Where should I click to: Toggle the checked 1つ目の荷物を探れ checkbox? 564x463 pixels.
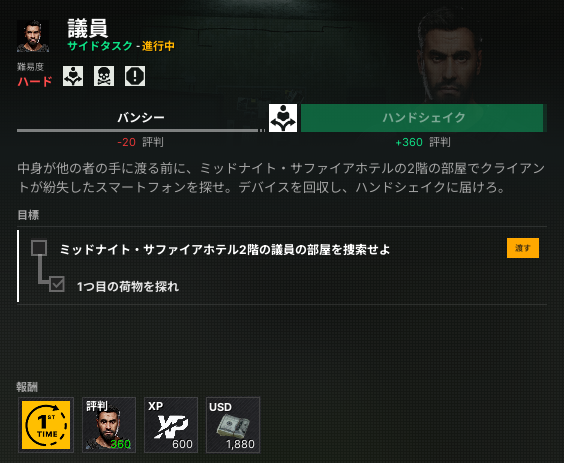click(57, 284)
